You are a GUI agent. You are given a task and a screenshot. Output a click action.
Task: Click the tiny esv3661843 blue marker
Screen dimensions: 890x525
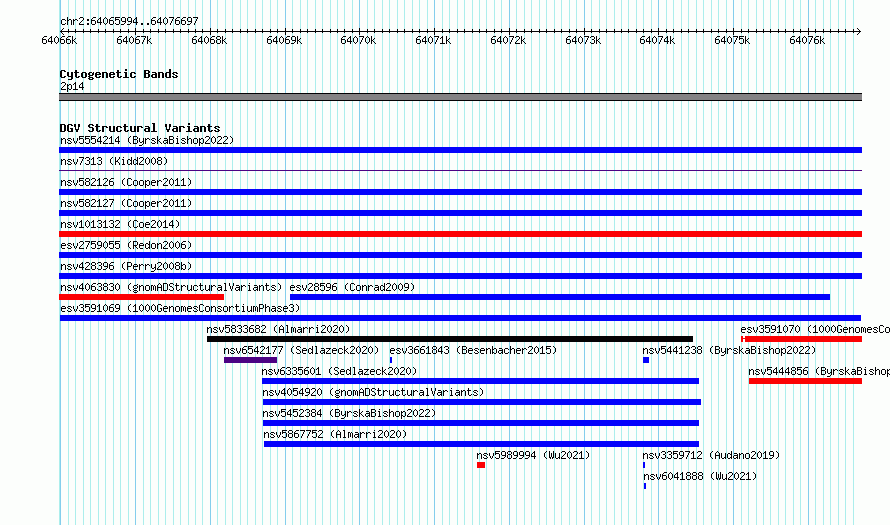(x=391, y=360)
